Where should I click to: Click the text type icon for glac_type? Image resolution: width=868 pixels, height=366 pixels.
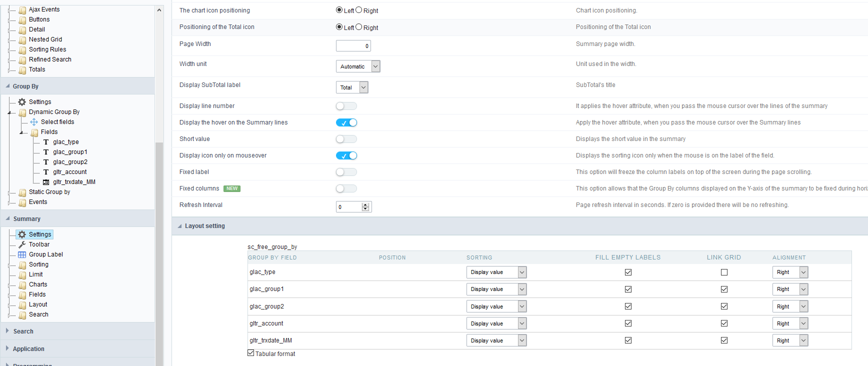point(46,142)
